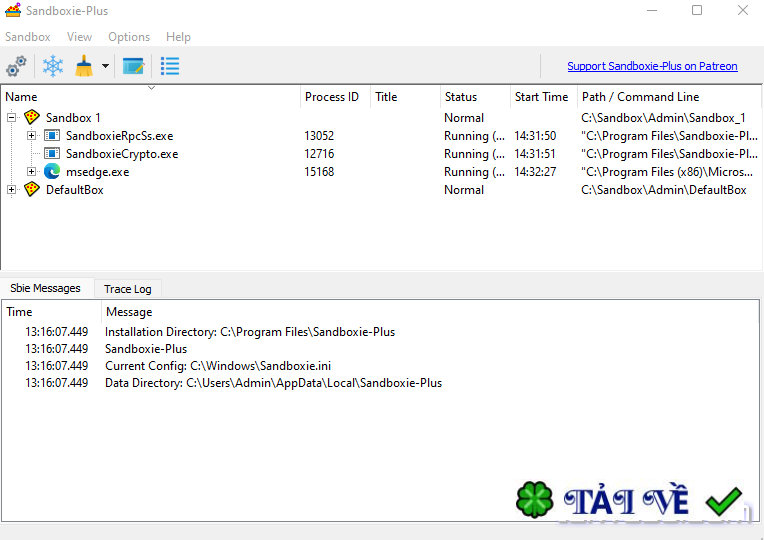764x540 pixels.
Task: Open the Options menu
Action: click(x=129, y=37)
